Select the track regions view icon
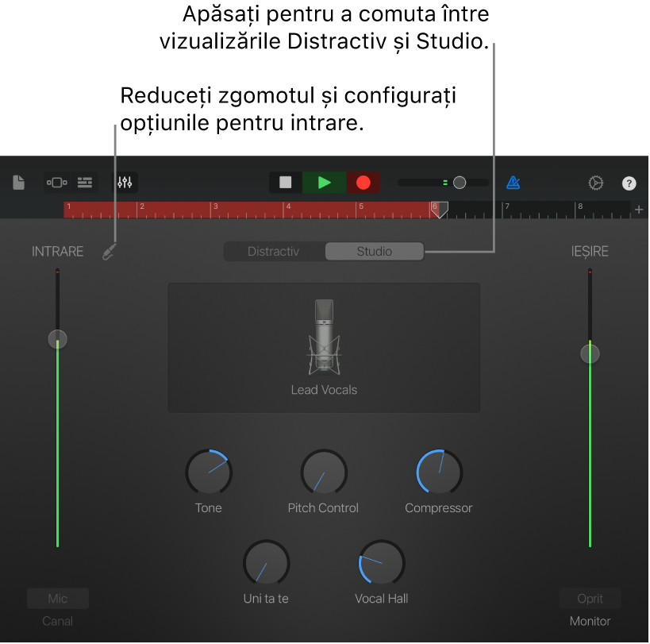The image size is (650, 644). pos(56,183)
